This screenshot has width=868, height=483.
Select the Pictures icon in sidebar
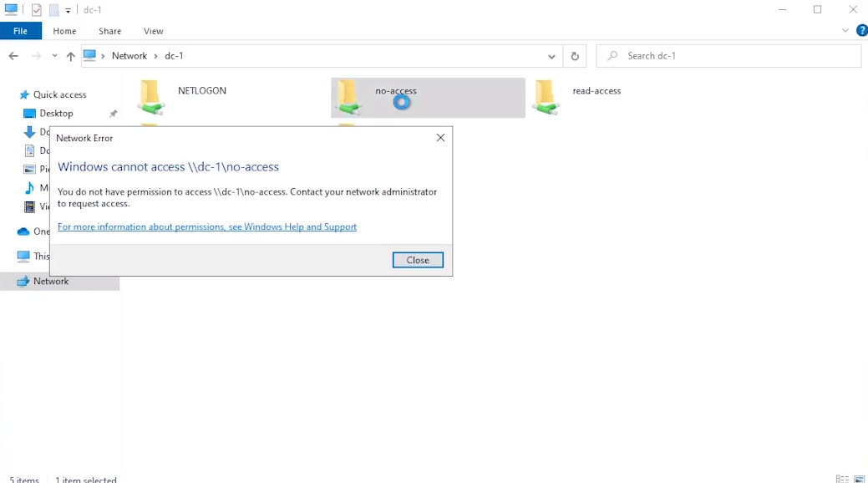29,169
